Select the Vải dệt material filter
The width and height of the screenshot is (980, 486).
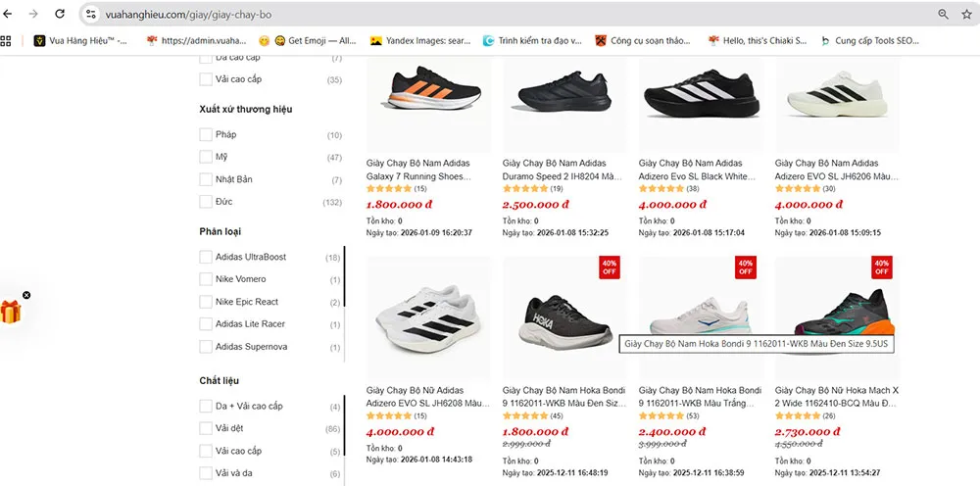(206, 429)
